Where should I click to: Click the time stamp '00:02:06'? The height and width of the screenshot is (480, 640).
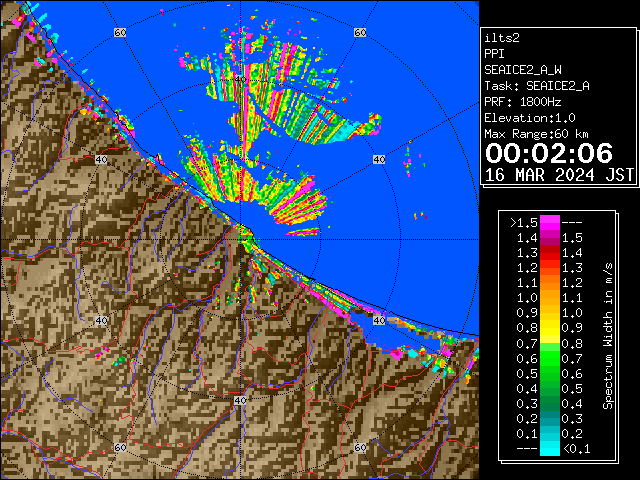549,153
